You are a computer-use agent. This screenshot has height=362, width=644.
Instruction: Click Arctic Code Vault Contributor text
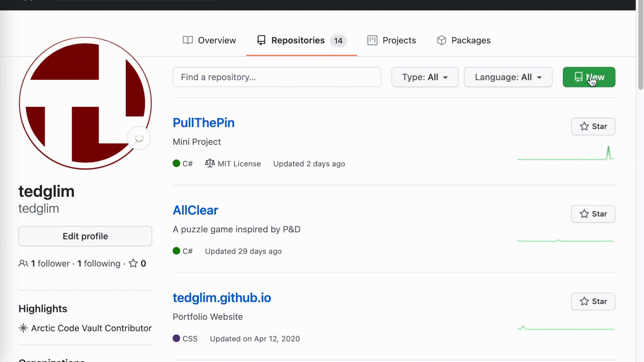(92, 328)
